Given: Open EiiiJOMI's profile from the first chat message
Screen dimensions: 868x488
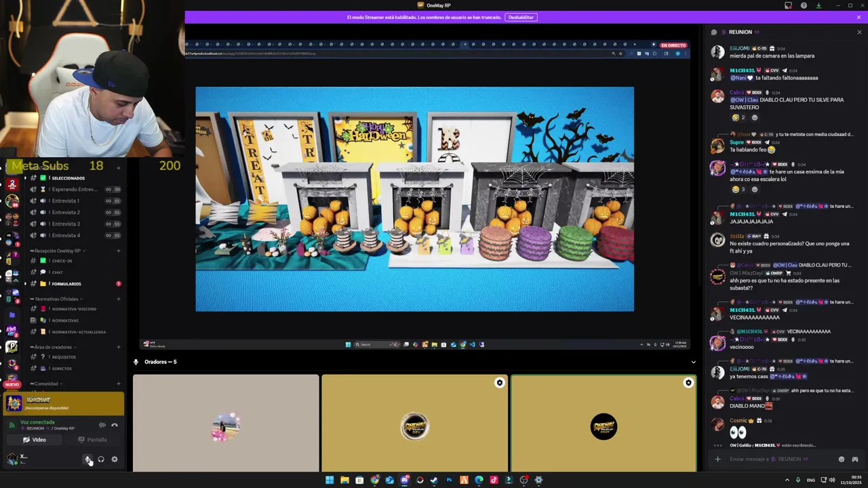Looking at the screenshot, I should [738, 49].
